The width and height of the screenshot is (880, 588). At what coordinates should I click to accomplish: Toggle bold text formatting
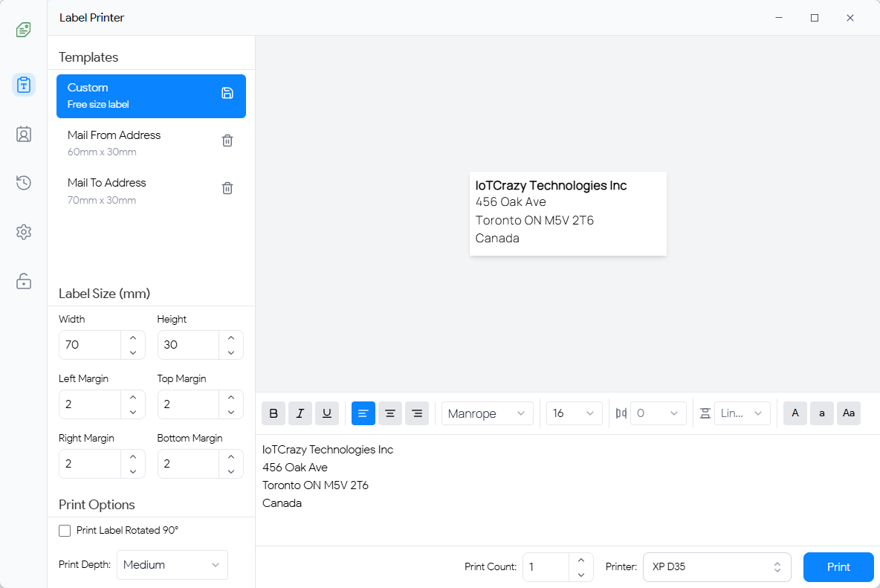pyautogui.click(x=274, y=413)
